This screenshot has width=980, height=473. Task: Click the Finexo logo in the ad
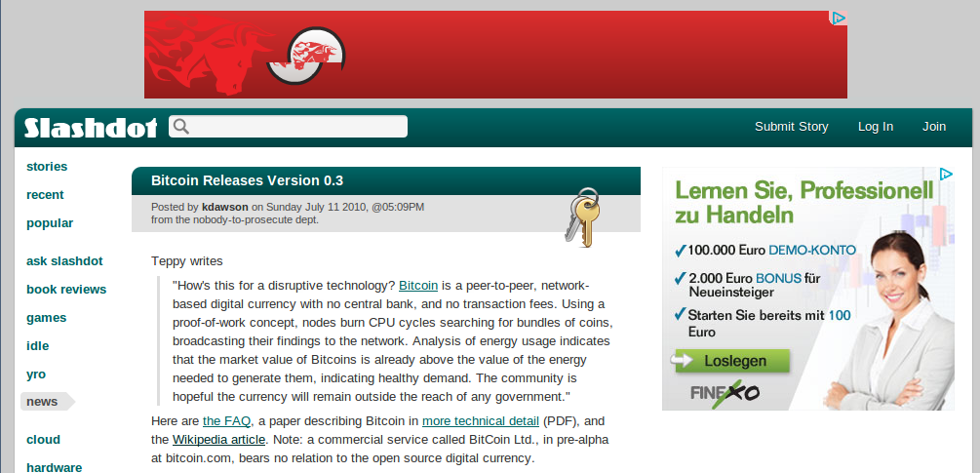click(x=725, y=392)
